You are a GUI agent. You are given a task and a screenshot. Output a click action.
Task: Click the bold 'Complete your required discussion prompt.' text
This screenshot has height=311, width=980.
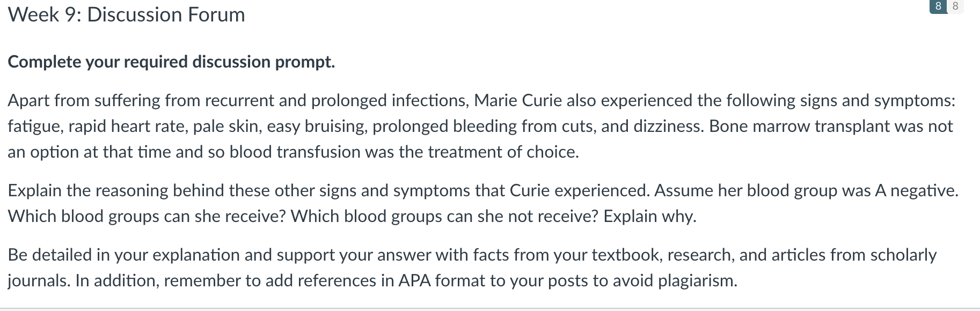tap(171, 62)
